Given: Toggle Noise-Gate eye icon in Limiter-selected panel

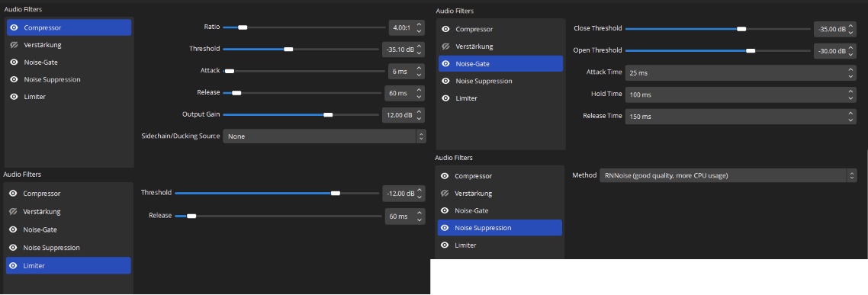Looking at the screenshot, I should [13, 229].
